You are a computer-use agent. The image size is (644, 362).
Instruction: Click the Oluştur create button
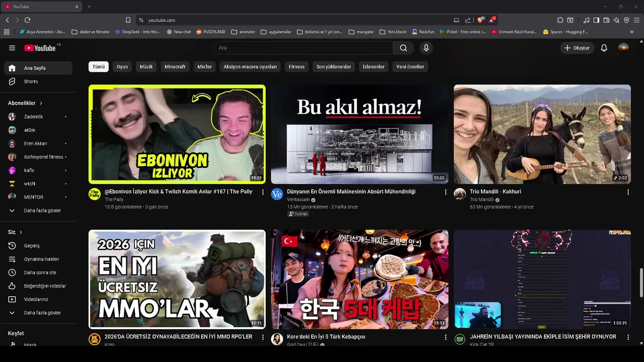[x=577, y=48]
